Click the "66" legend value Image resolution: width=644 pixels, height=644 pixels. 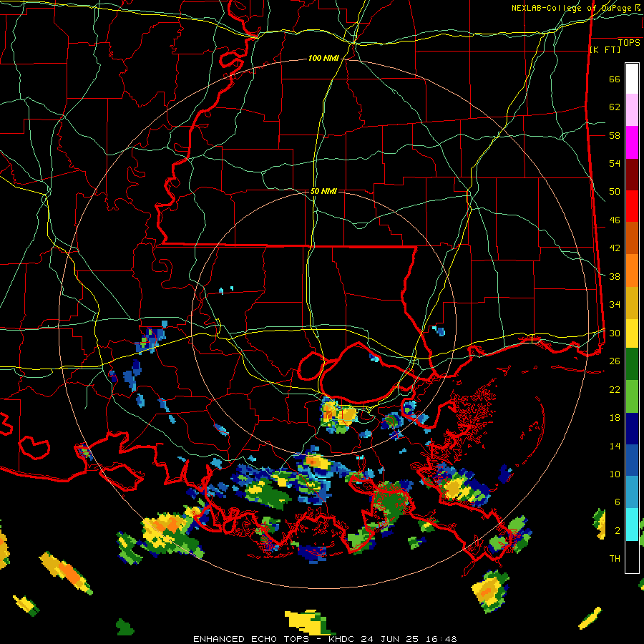coord(615,79)
